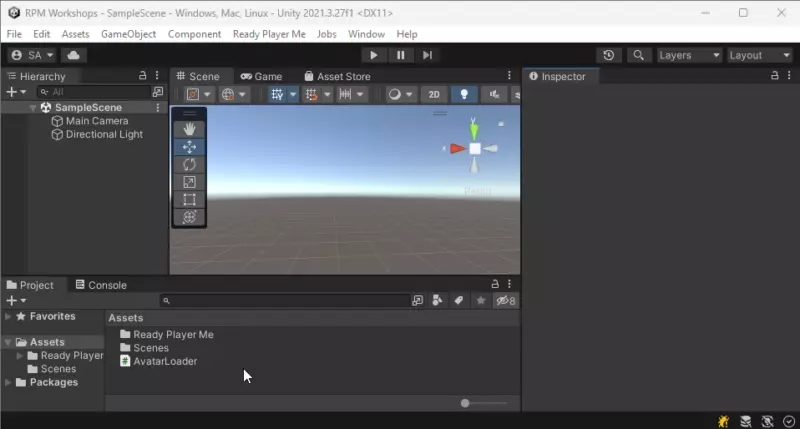The width and height of the screenshot is (800, 429).
Task: Open the Component menu
Action: (194, 34)
